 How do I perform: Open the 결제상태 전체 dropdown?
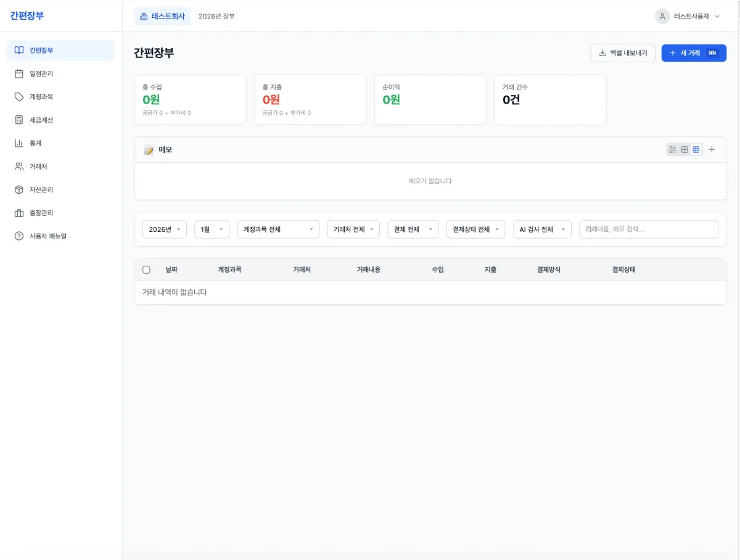pyautogui.click(x=475, y=229)
